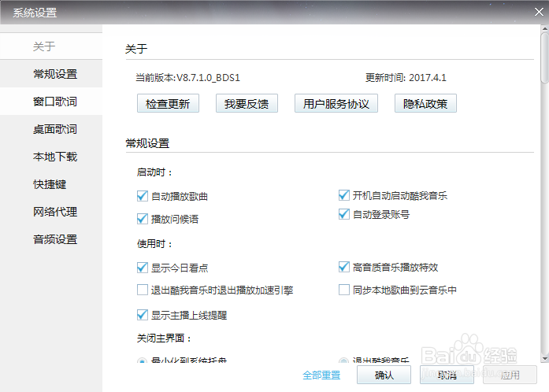Click the 常规设置 section heading in content
The height and width of the screenshot is (392, 549).
(x=147, y=143)
